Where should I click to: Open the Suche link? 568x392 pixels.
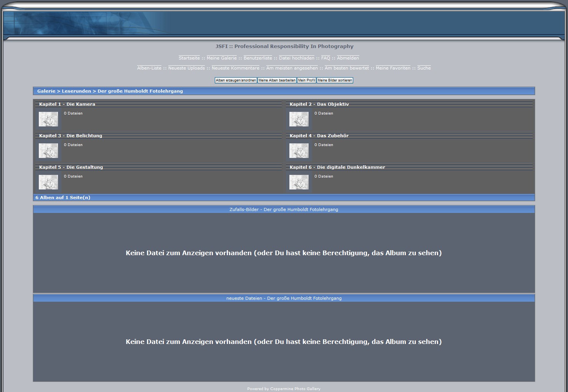(x=424, y=68)
